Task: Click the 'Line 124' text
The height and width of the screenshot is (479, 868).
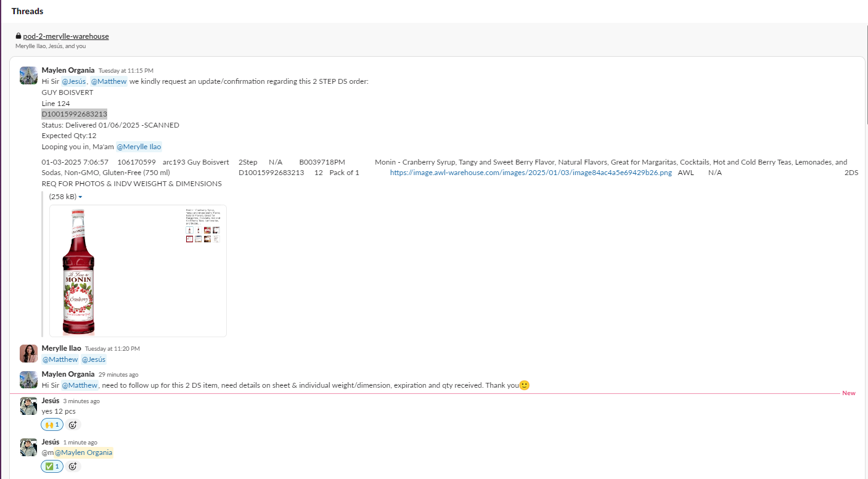Action: tap(55, 104)
